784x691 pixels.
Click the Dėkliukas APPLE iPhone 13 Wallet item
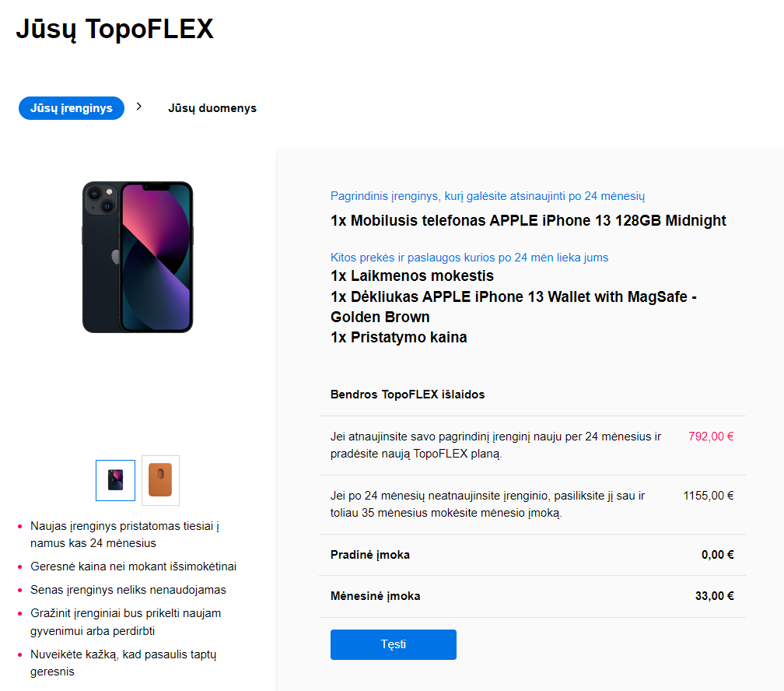click(x=513, y=307)
